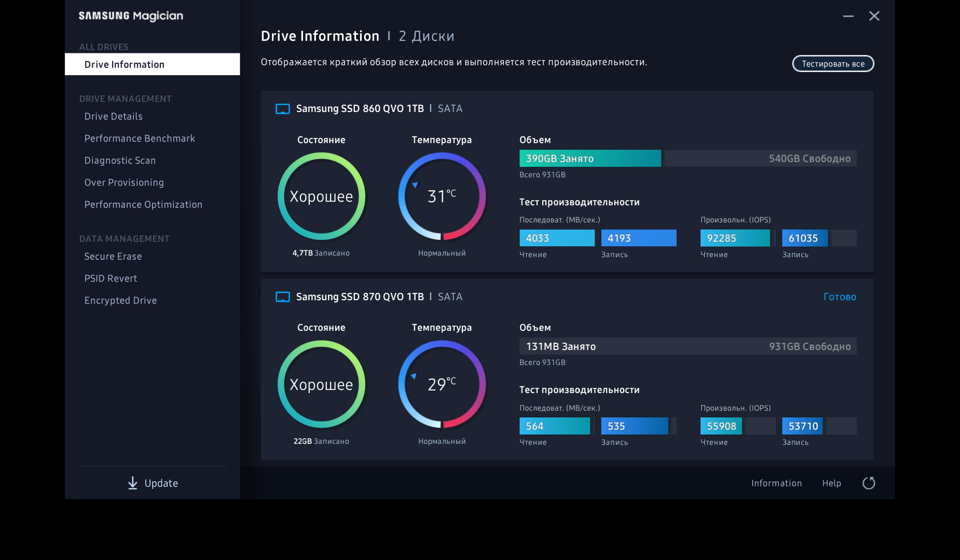Click Тестировать все button
The width and height of the screenshot is (960, 560).
pos(833,64)
